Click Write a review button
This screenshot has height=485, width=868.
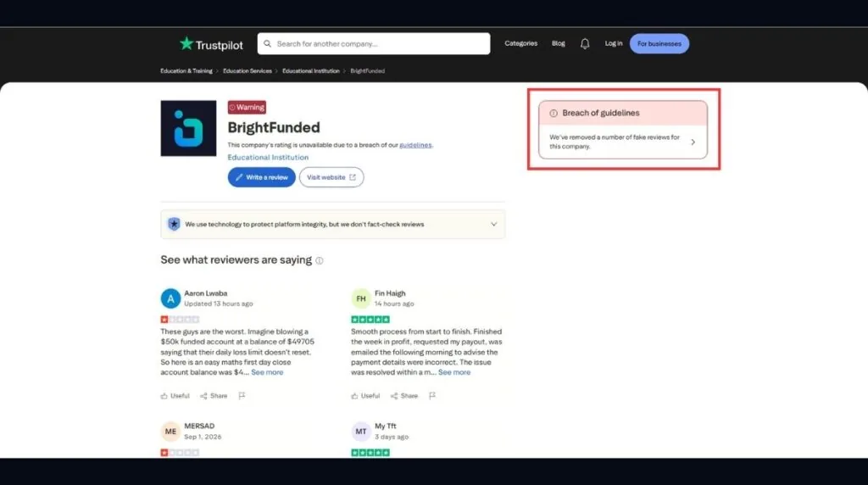(x=261, y=177)
